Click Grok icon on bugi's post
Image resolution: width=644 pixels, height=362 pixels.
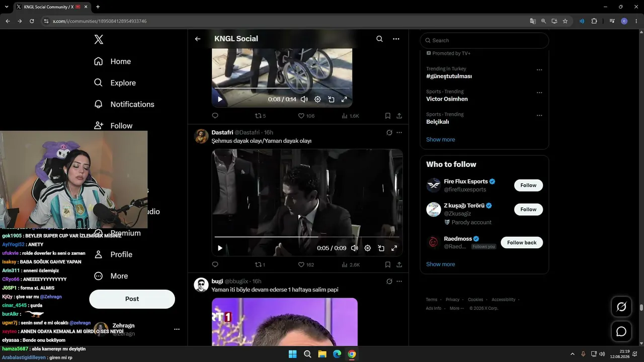coord(389,282)
